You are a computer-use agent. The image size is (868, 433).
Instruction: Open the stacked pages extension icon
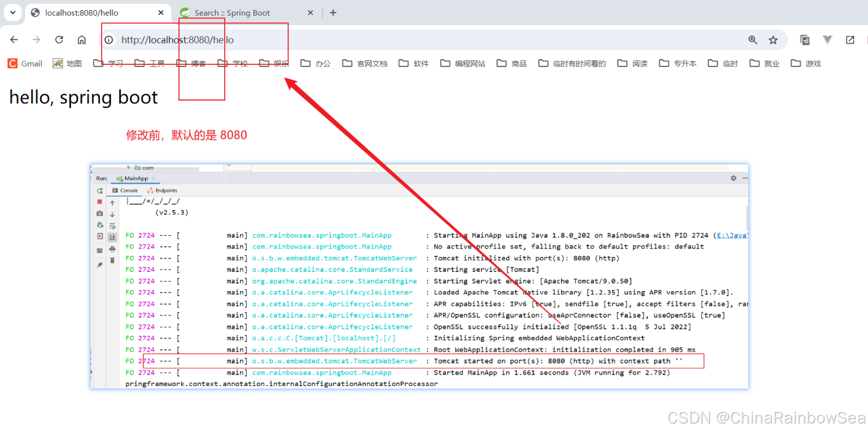click(805, 40)
